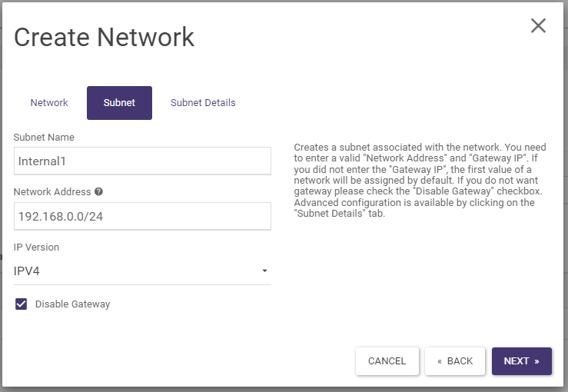Proceed with the Next button
The width and height of the screenshot is (568, 392).
point(522,361)
